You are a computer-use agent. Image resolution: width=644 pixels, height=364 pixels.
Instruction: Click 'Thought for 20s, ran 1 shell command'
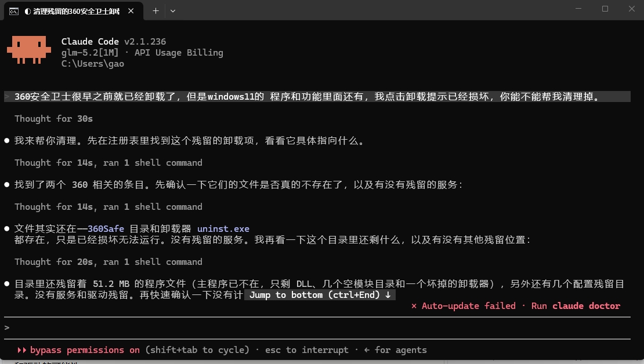108,262
